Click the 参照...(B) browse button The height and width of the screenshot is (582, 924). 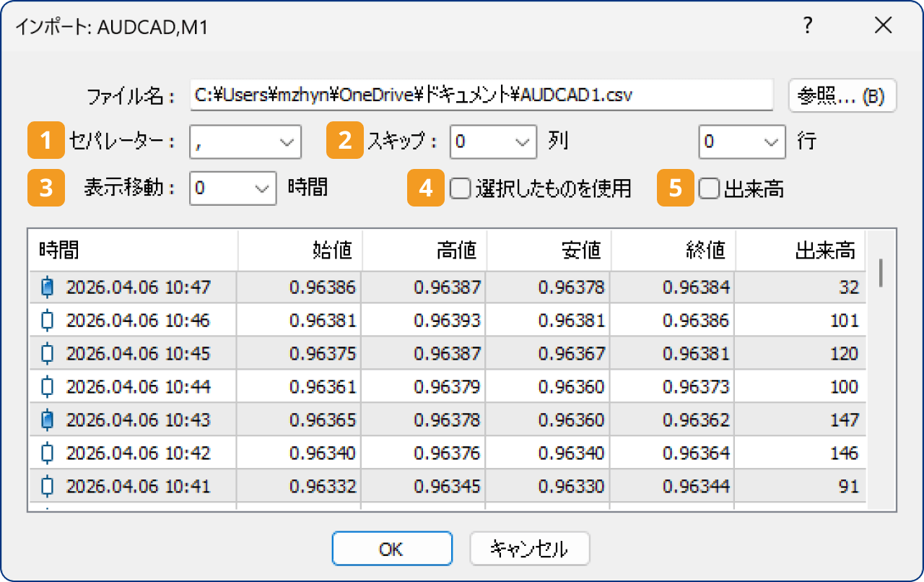(842, 95)
